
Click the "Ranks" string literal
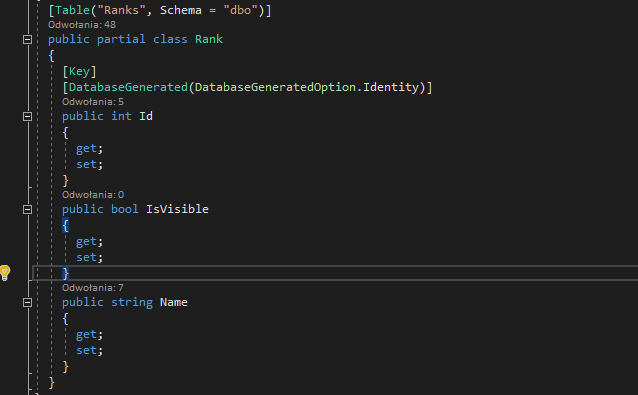[121, 10]
